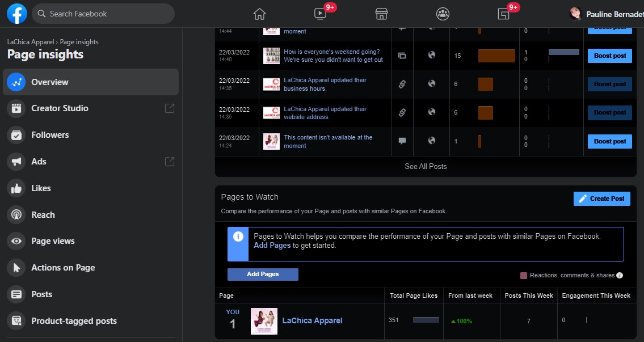Image resolution: width=644 pixels, height=342 pixels.
Task: Click orange reach bar of weekend post
Action: click(x=496, y=56)
